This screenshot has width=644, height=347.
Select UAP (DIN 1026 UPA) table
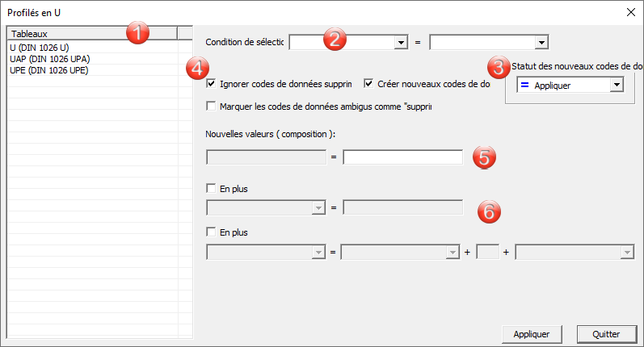[x=49, y=59]
